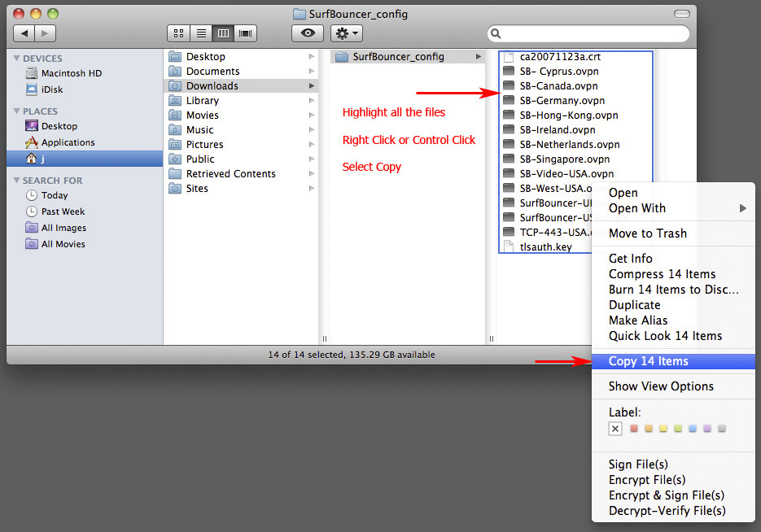The image size is (761, 532).
Task: Switch to icon view
Action: click(178, 33)
